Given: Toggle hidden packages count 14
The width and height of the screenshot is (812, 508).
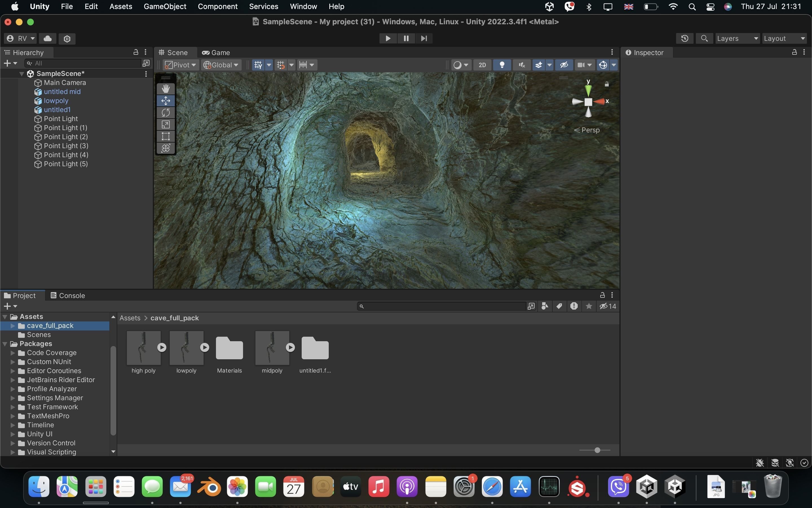Looking at the screenshot, I should tap(608, 306).
